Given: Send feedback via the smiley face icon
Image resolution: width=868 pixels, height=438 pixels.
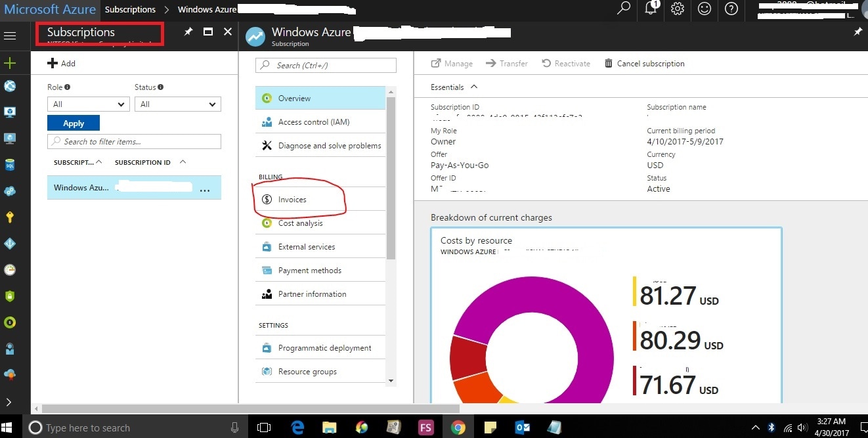Looking at the screenshot, I should click(x=704, y=10).
